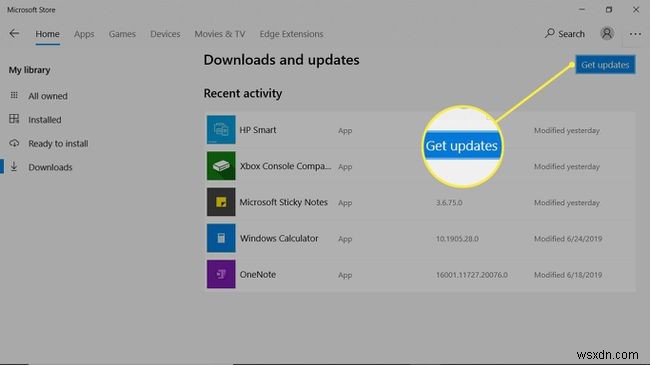
Task: Click the Windows Calculator name
Action: (279, 238)
